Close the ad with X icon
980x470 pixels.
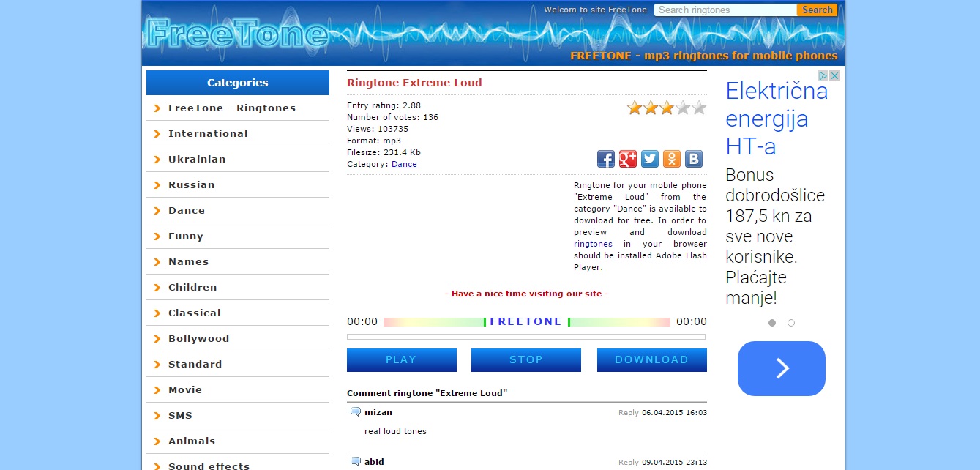click(x=834, y=76)
